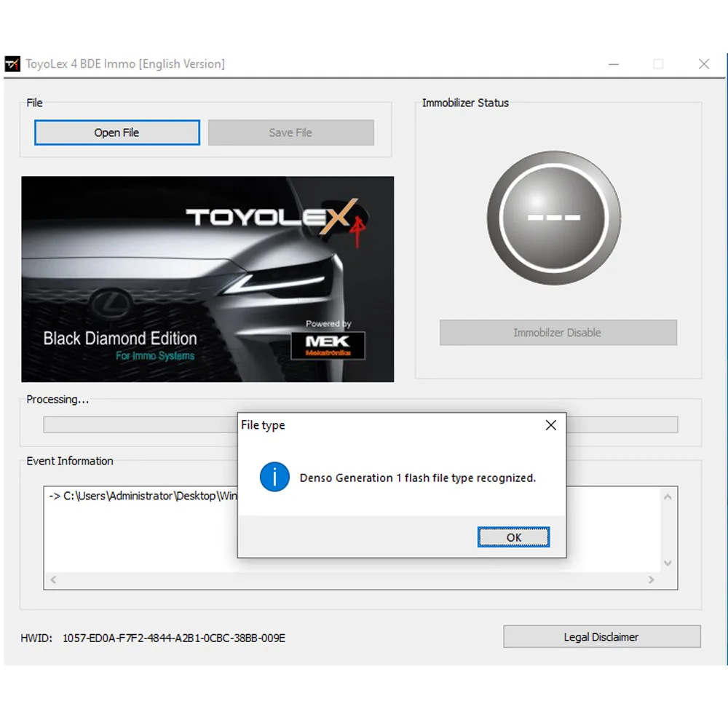
Task: Open the Legal Disclaimer
Action: [602, 636]
